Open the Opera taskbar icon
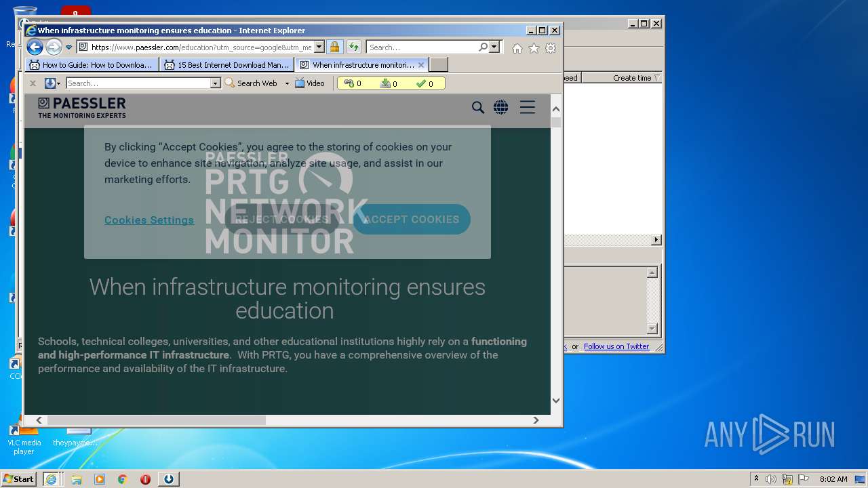This screenshot has width=868, height=488. tap(145, 479)
